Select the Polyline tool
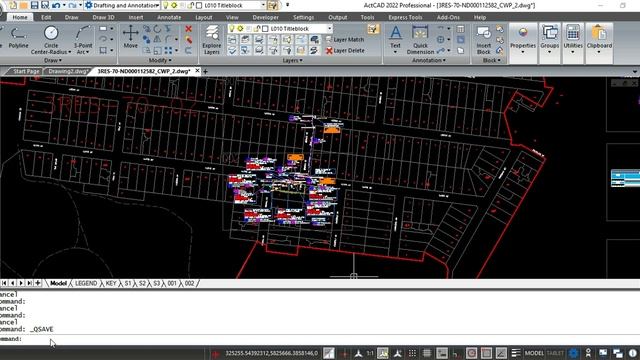Image resolution: width=640 pixels, height=360 pixels. pos(18,38)
